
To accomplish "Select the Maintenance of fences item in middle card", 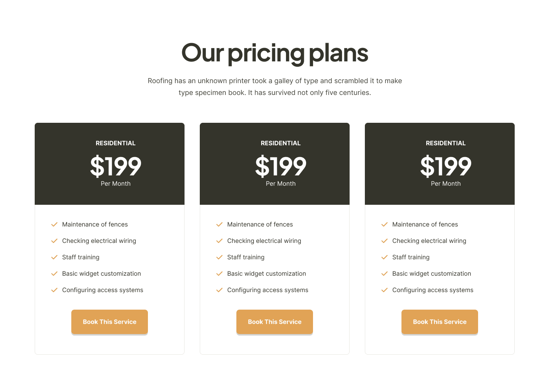I will tap(260, 225).
